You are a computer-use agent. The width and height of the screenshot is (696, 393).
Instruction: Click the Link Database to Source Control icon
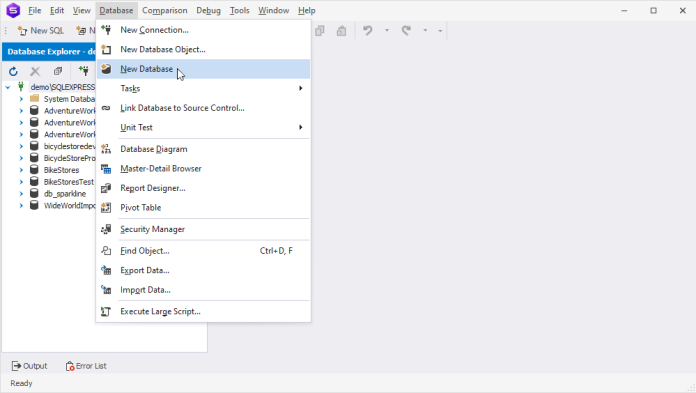(x=106, y=108)
